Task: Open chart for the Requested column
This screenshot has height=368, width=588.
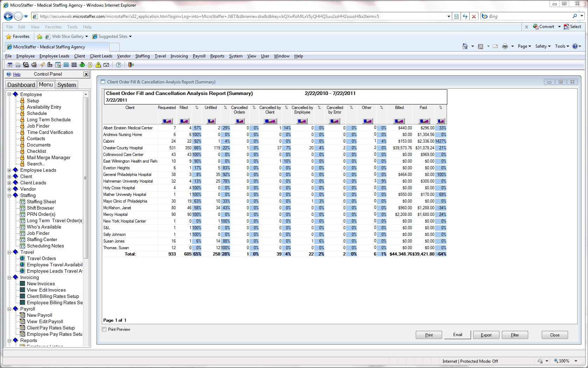Action: [167, 121]
